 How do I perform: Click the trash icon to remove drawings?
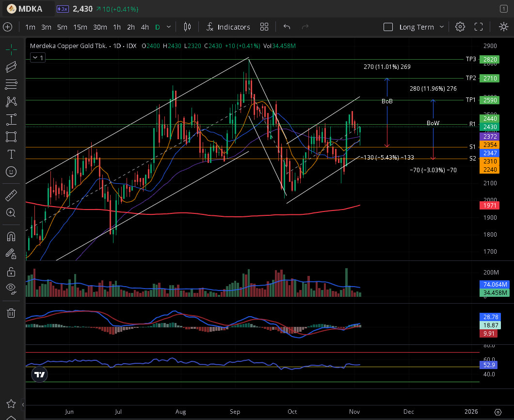[11, 313]
